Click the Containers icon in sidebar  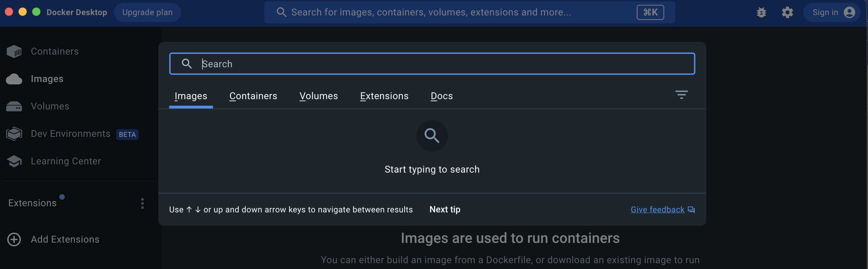[14, 51]
